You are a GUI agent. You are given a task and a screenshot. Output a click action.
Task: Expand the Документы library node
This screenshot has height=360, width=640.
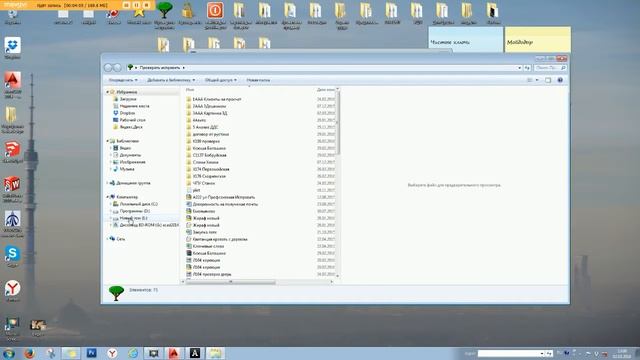coord(111,155)
